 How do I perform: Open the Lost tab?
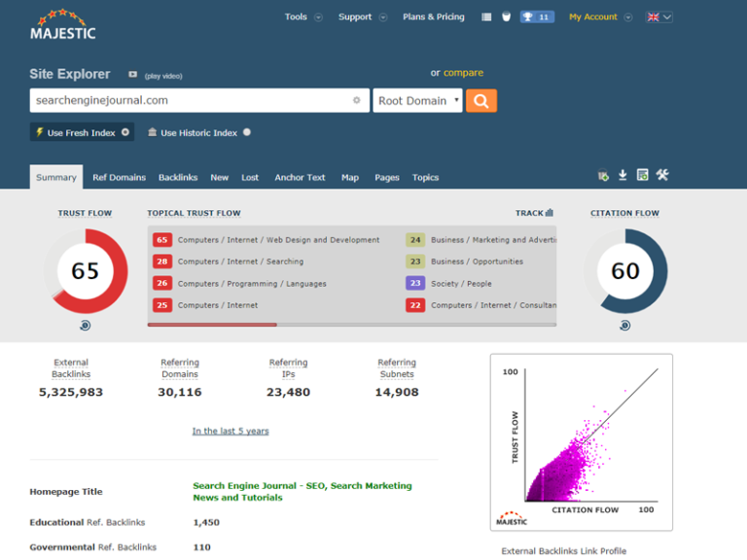(x=250, y=177)
